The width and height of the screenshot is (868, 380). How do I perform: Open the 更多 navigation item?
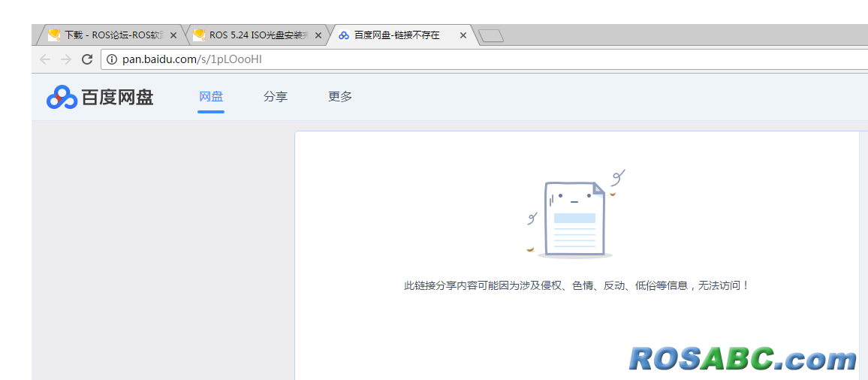tap(340, 97)
